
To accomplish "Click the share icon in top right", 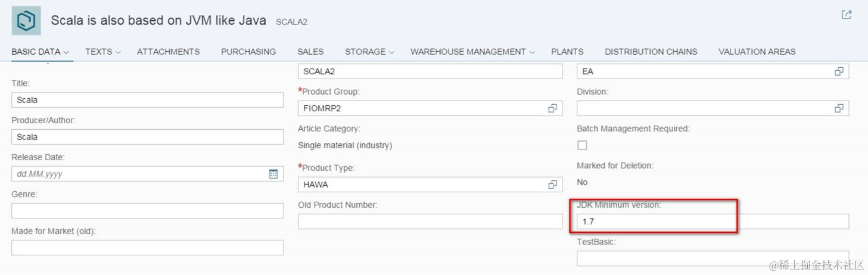I will tap(846, 15).
